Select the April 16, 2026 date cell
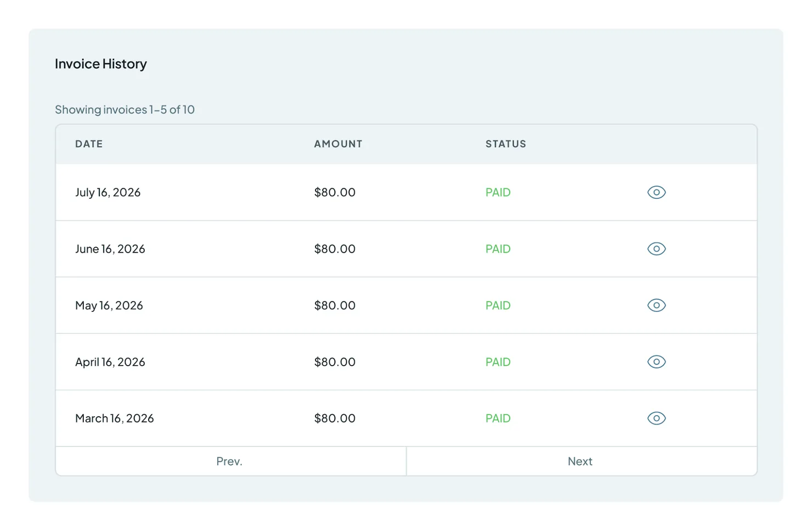Screen dimensions: 812x531 110,362
